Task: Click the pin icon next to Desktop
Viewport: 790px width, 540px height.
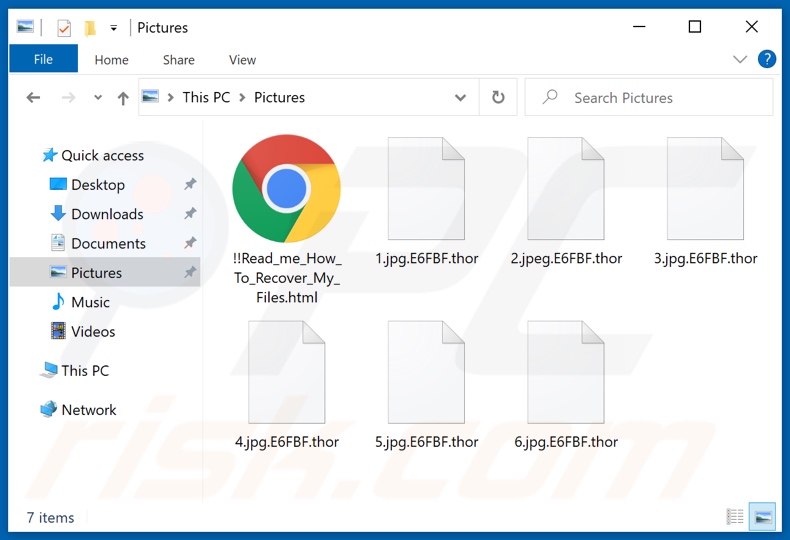Action: coord(190,184)
